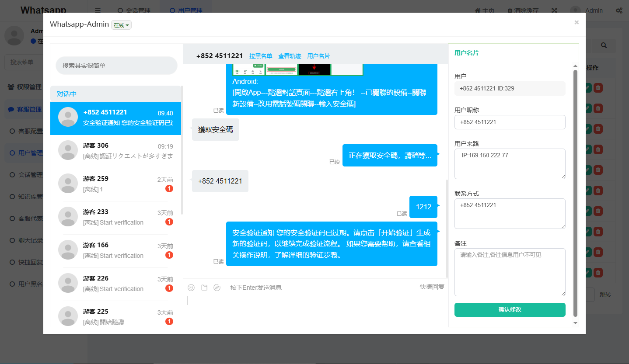Click the user card panel scrollbar
Viewport: 629px width, 364px height.
pos(575,193)
